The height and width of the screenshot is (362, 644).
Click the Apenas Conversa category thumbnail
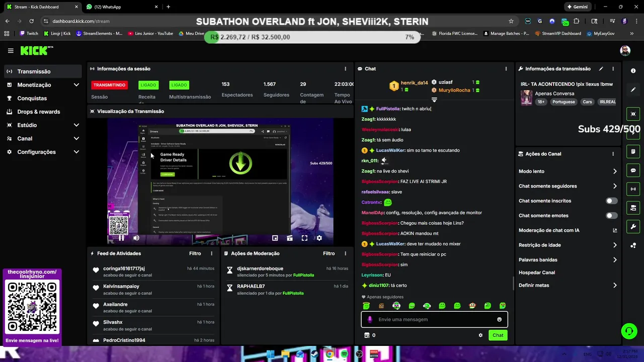pyautogui.click(x=526, y=98)
